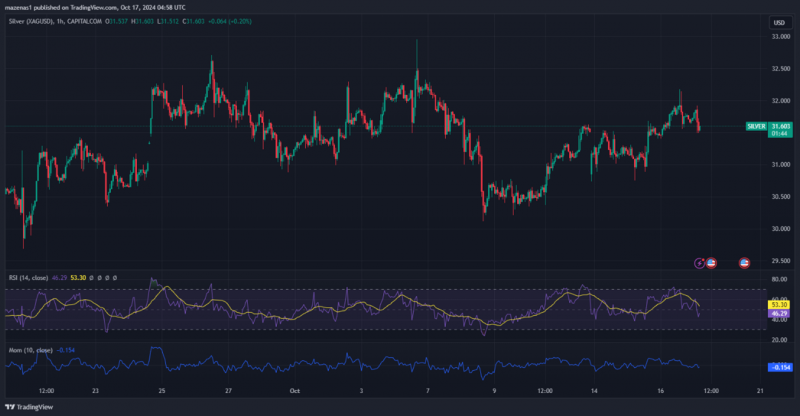Click the +0.064 (+0.20%) change value
800x416 pixels.
pyautogui.click(x=230, y=21)
